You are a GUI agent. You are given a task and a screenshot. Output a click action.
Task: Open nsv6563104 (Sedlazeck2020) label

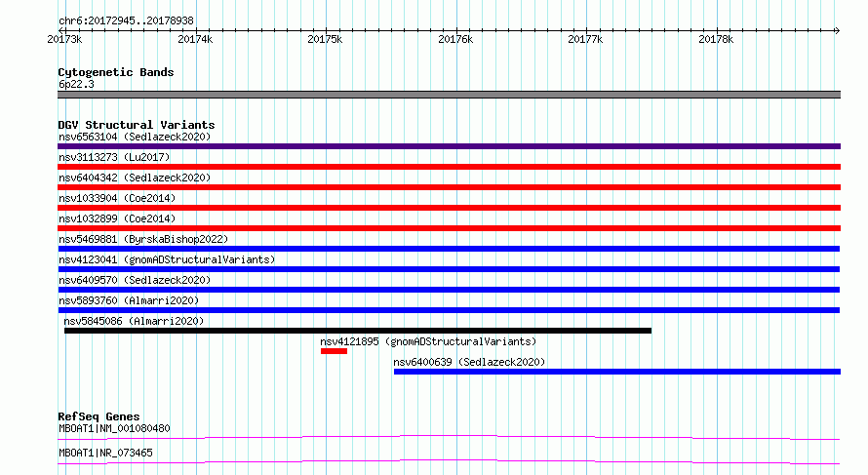pos(135,137)
